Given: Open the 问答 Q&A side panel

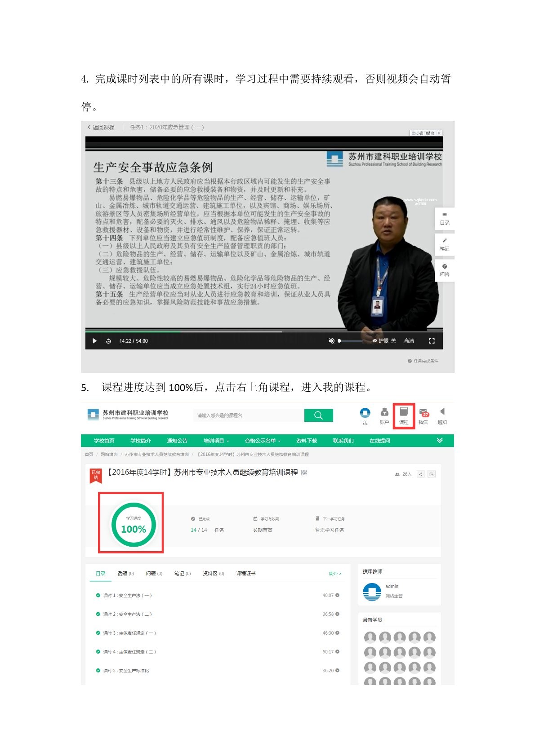Looking at the screenshot, I should pyautogui.click(x=445, y=270).
